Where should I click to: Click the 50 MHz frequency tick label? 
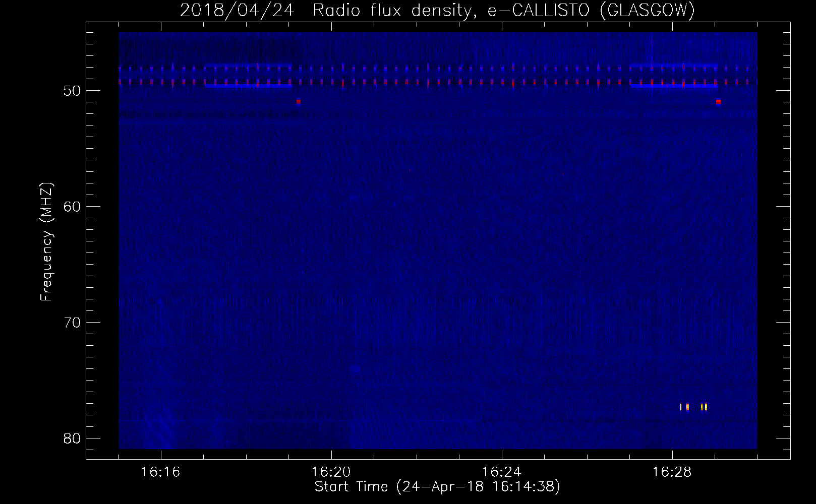click(72, 91)
